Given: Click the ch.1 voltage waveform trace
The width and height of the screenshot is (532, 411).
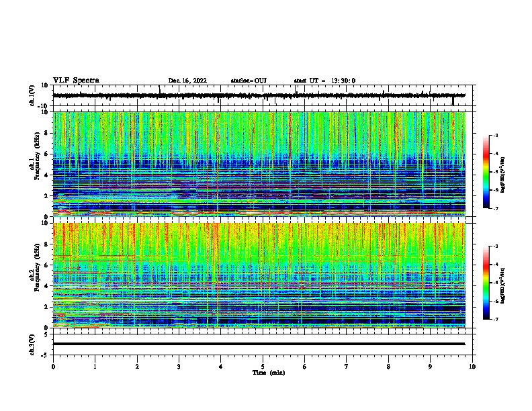Looking at the screenshot, I should [259, 95].
